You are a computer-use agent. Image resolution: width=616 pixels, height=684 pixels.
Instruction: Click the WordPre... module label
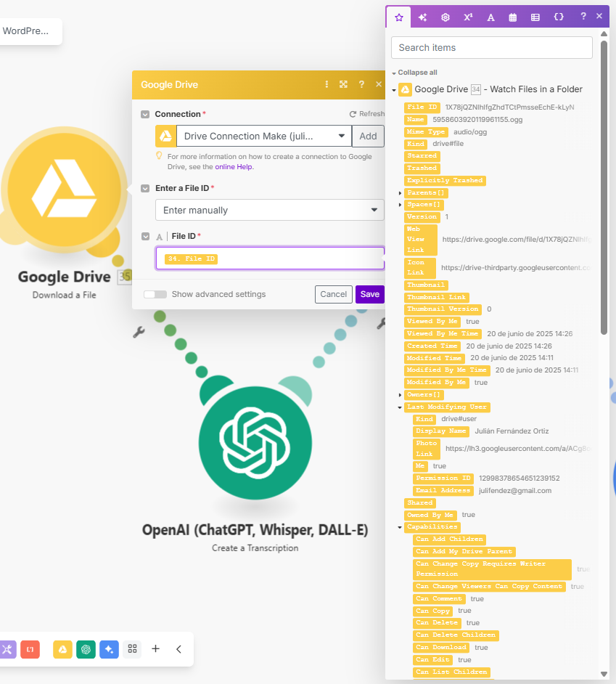pos(26,31)
